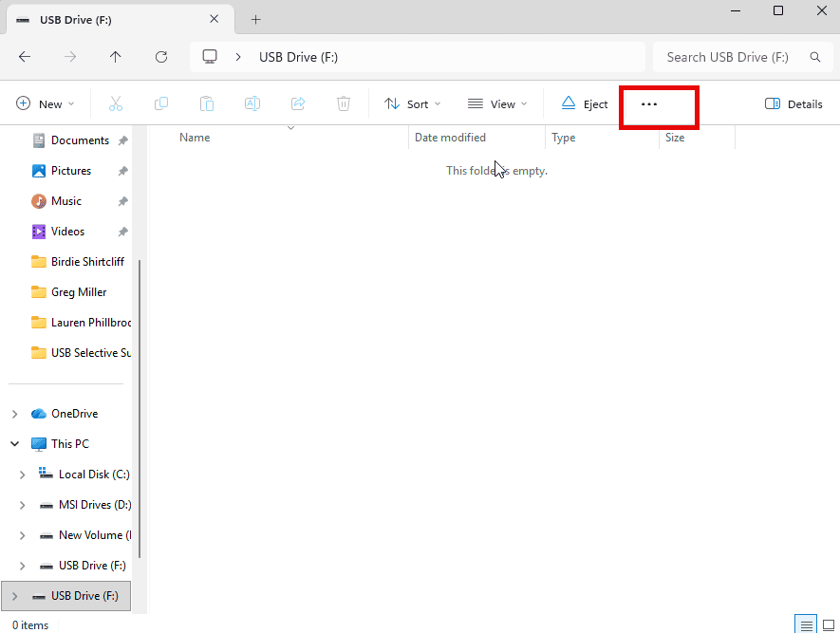Open the New item menu button
This screenshot has width=840, height=633.
click(46, 103)
